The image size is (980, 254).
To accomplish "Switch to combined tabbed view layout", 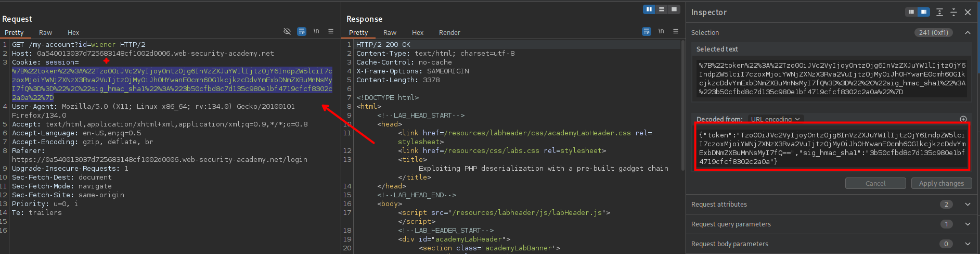I will coord(674,9).
